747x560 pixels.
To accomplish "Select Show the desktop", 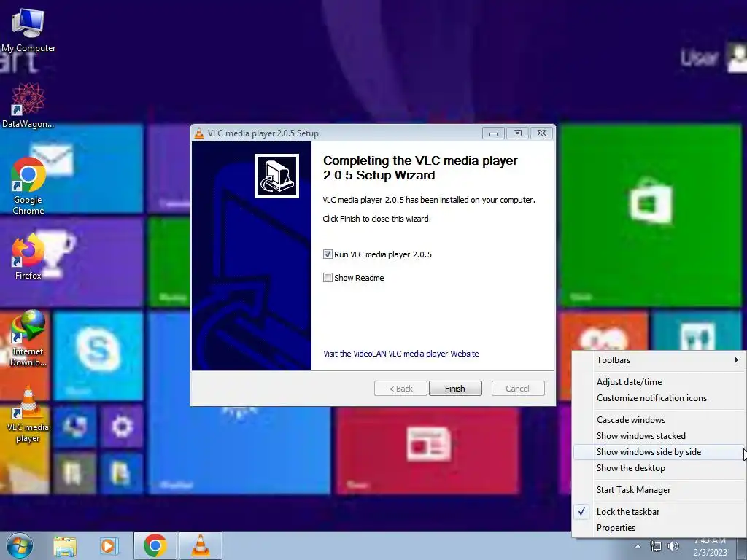I will coord(659,468).
